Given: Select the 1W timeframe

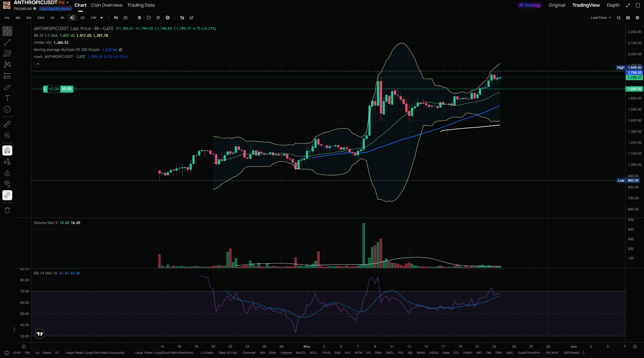Looking at the screenshot, I should (x=93, y=18).
